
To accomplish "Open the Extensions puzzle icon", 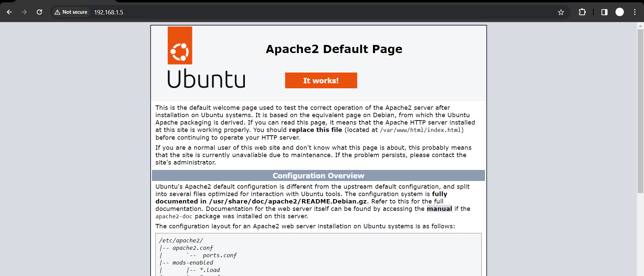I will [582, 12].
